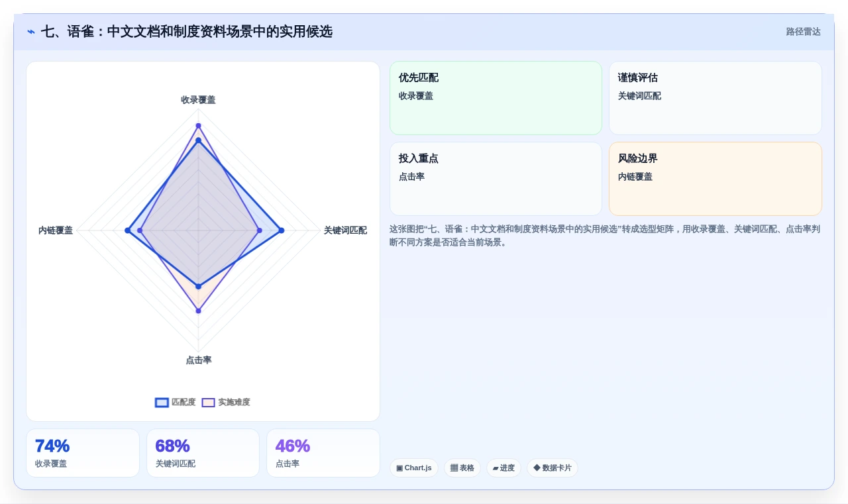Click the description paragraph starting 这张图把
This screenshot has width=848, height=504.
pyautogui.click(x=605, y=236)
